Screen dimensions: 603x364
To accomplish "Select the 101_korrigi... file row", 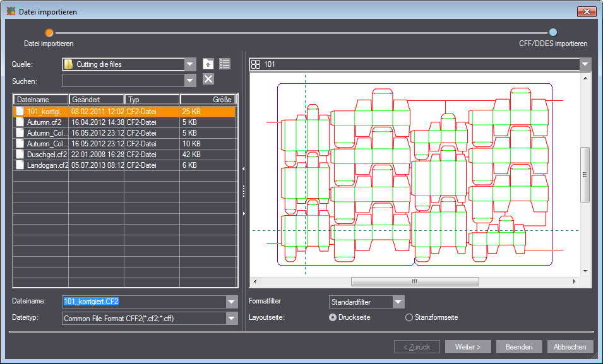I will tap(124, 112).
